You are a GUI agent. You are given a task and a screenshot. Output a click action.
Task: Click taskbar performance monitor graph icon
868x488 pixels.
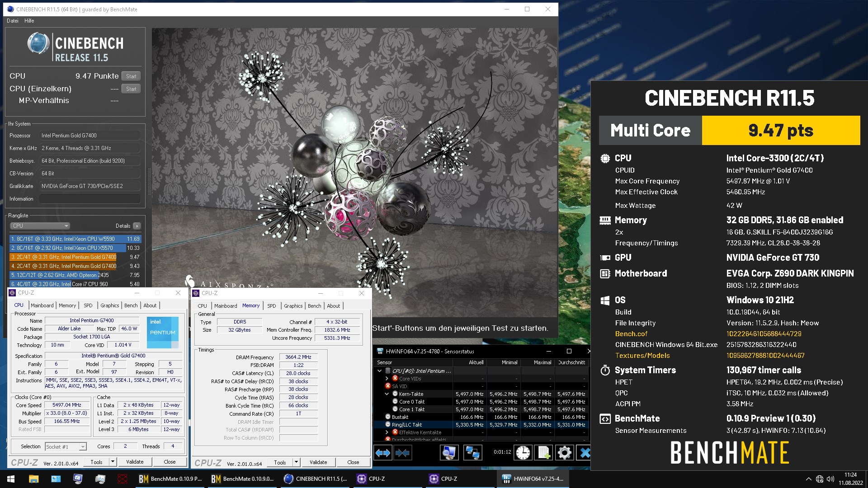pyautogui.click(x=100, y=479)
